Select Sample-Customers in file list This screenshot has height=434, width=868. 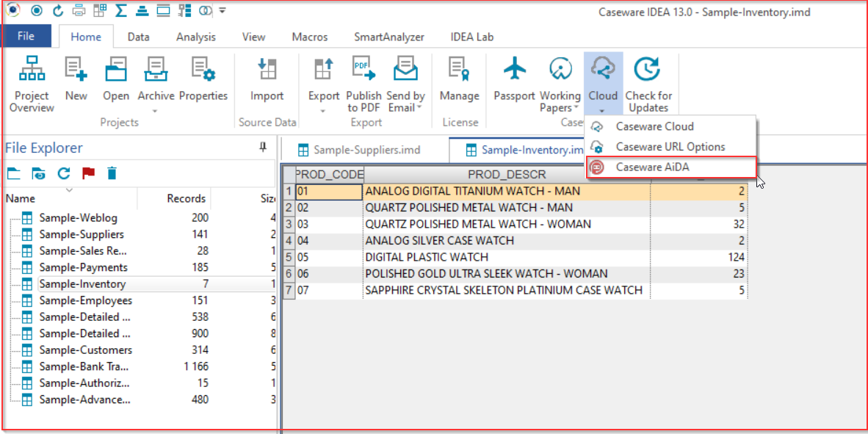[85, 350]
